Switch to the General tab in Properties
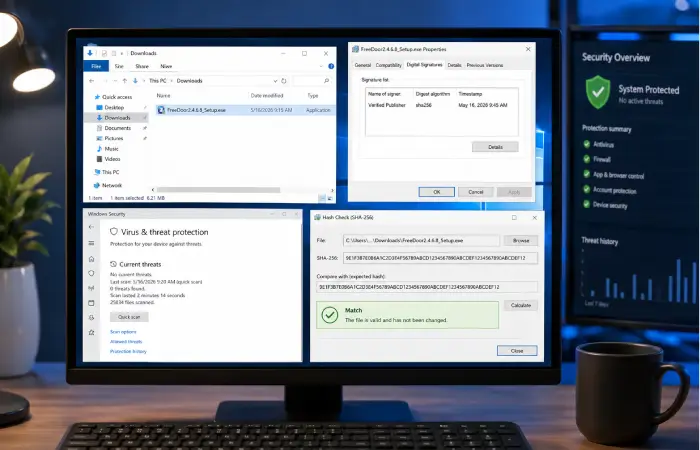The height and width of the screenshot is (450, 700). pyautogui.click(x=362, y=65)
